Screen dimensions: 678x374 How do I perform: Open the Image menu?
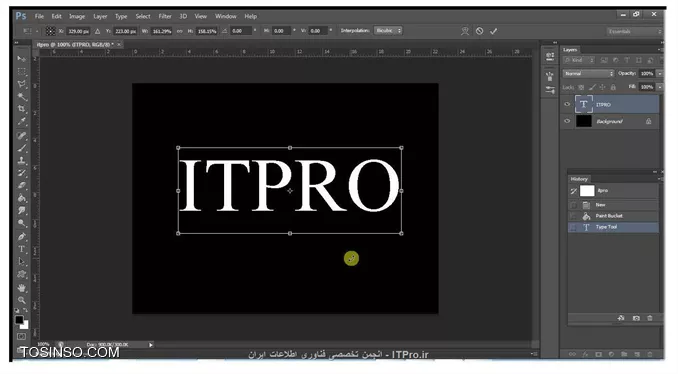pyautogui.click(x=77, y=16)
